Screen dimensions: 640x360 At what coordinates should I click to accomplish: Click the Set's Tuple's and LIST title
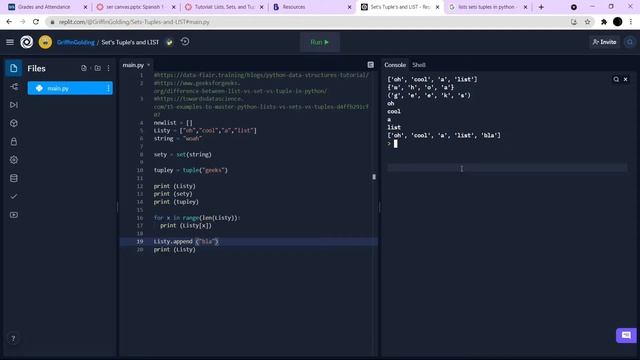pyautogui.click(x=130, y=42)
